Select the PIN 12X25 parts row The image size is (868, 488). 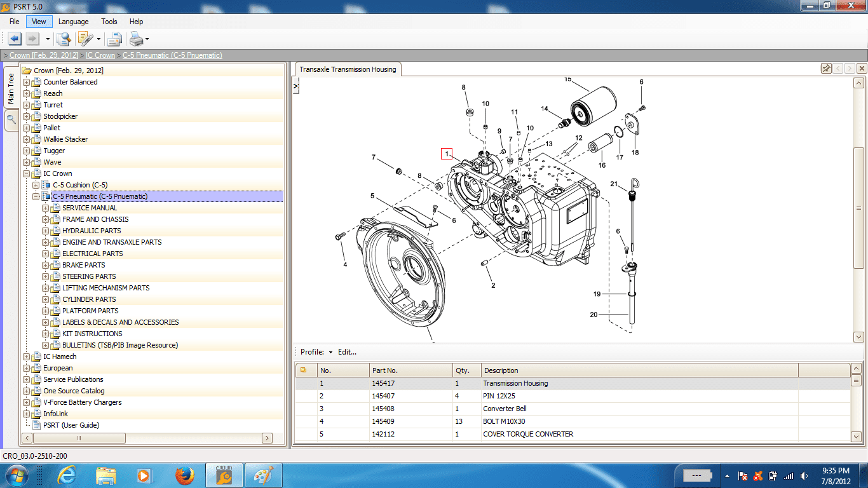coord(573,396)
